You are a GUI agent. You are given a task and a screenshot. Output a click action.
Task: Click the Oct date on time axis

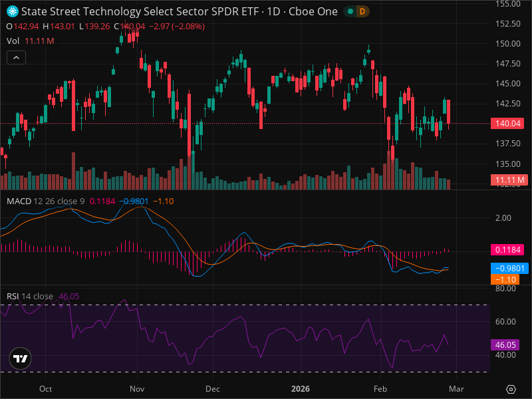[x=45, y=389]
